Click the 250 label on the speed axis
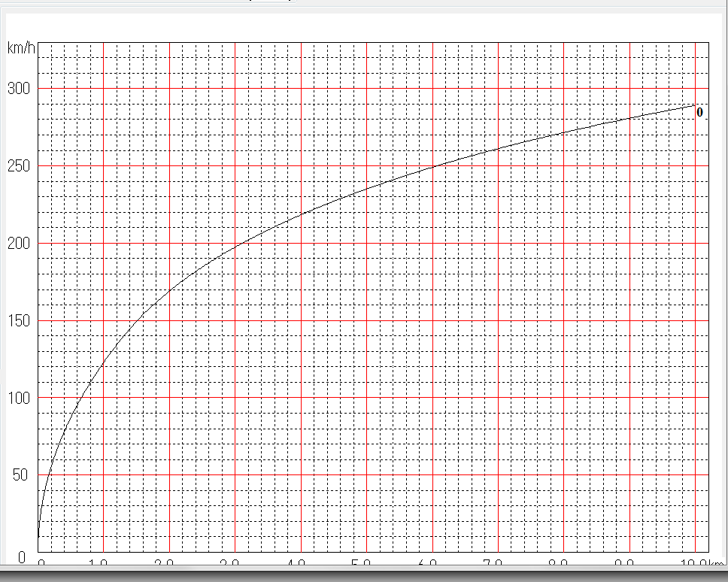Viewport: 728px width, 582px height. coord(18,165)
